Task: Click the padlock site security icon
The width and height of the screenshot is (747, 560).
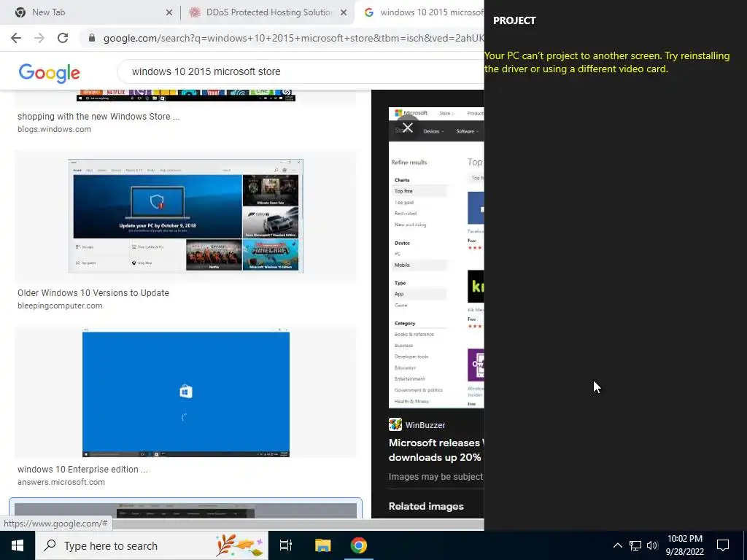Action: (x=92, y=38)
